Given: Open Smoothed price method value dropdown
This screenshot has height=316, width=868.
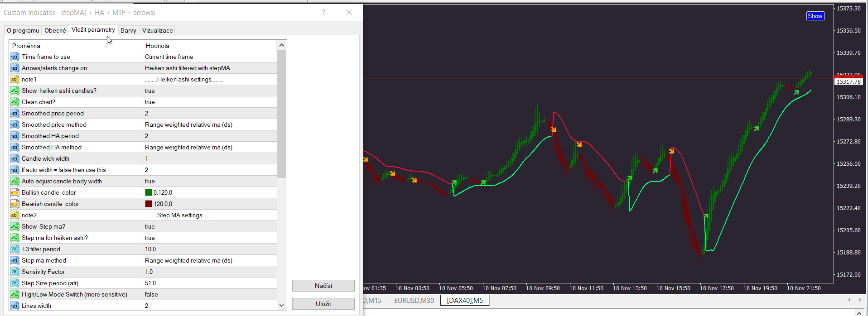Looking at the screenshot, I should 210,124.
